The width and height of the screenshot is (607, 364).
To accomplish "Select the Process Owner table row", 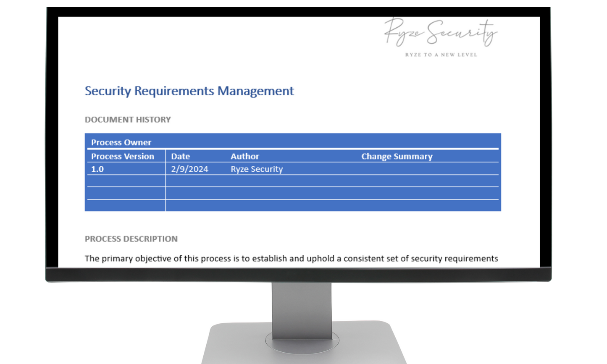I will (x=292, y=142).
